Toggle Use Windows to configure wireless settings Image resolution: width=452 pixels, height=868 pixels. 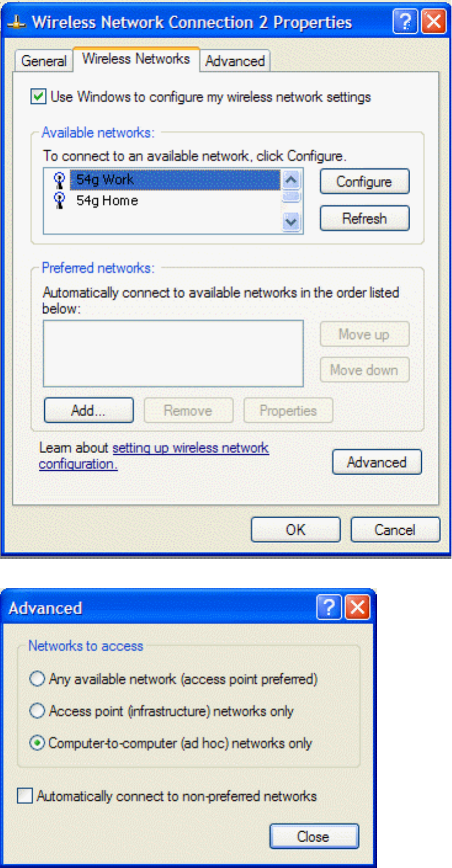38,97
